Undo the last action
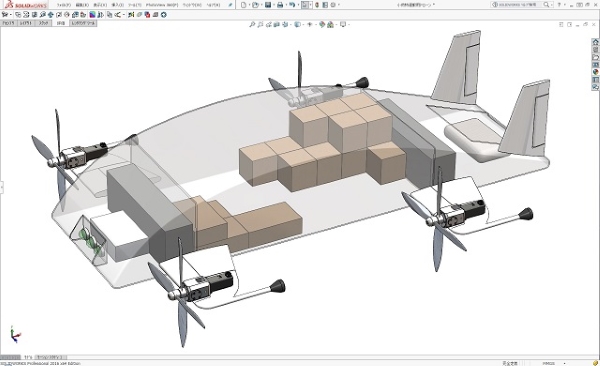The width and height of the screenshot is (600, 366). 292,5
